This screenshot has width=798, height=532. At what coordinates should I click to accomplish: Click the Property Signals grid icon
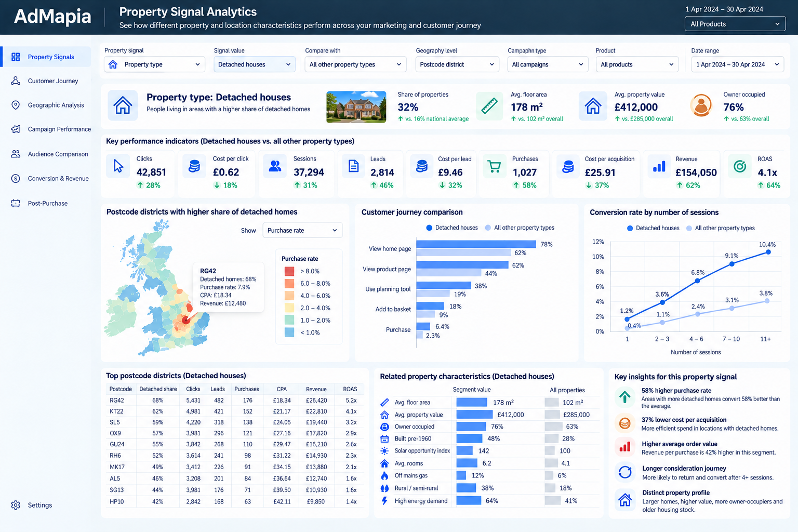(16, 57)
